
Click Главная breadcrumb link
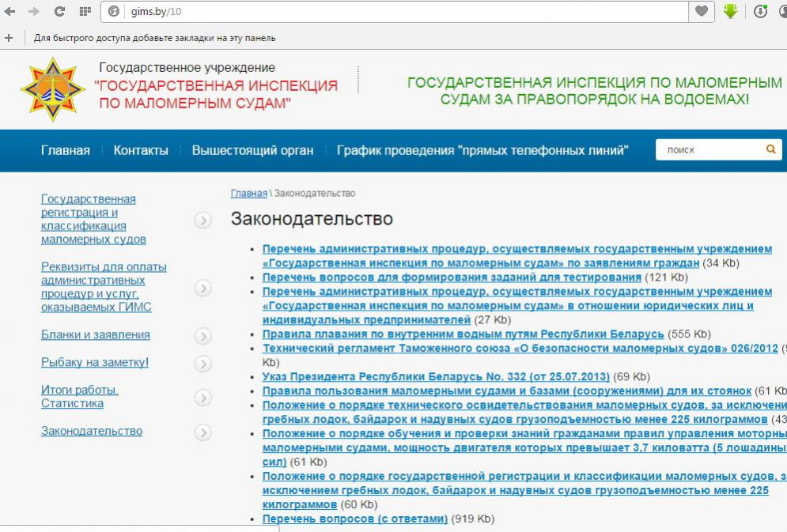(248, 194)
